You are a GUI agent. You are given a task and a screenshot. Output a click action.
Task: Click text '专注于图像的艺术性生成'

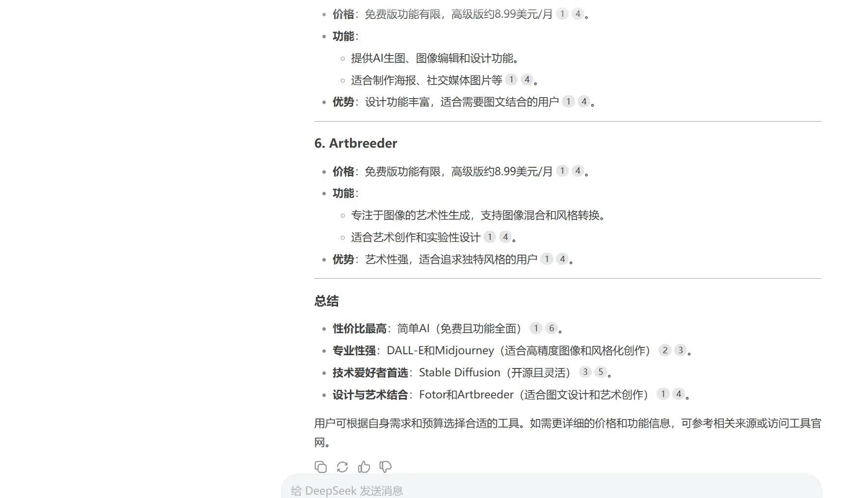(411, 215)
